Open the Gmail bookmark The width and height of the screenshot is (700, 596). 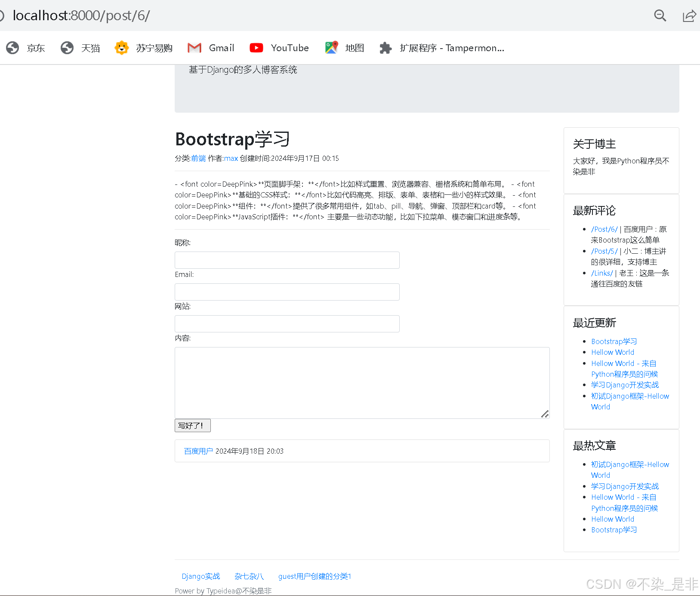click(x=211, y=48)
